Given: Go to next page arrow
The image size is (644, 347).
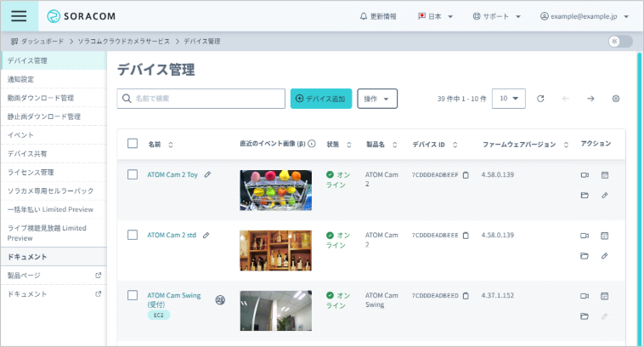Looking at the screenshot, I should click(590, 99).
